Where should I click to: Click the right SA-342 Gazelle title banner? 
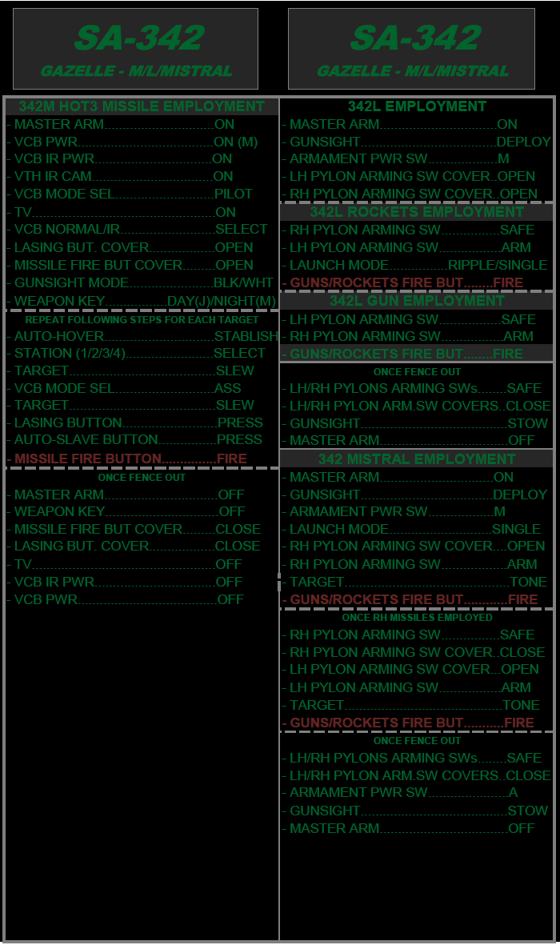click(x=411, y=49)
